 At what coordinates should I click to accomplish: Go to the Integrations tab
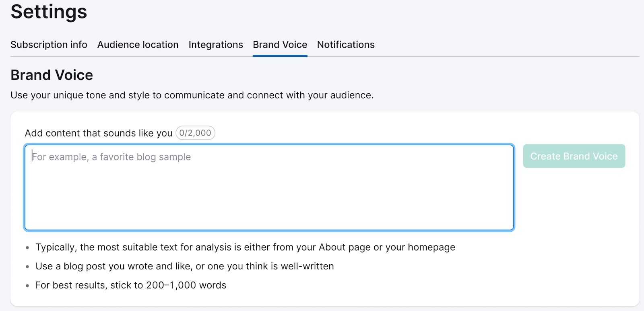[x=216, y=45]
